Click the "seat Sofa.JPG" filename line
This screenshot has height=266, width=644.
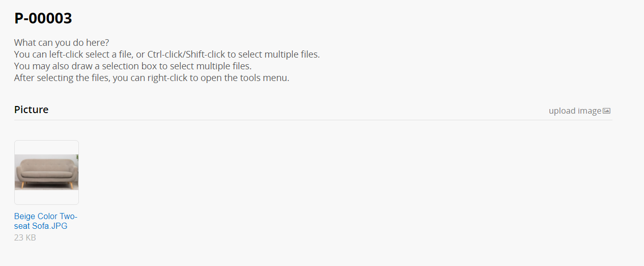[x=41, y=226]
